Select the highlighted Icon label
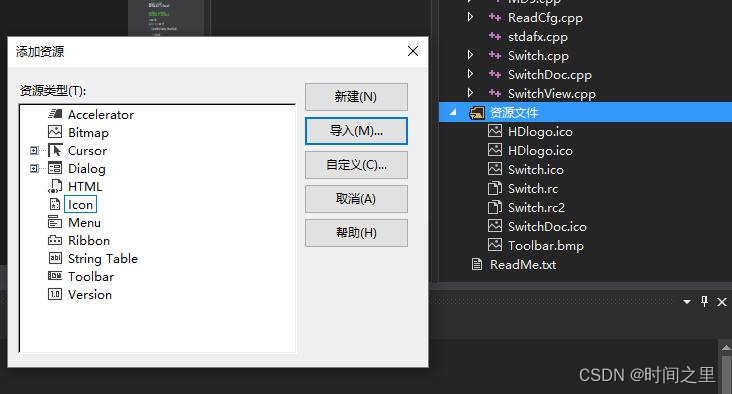This screenshot has width=732, height=394. point(80,204)
